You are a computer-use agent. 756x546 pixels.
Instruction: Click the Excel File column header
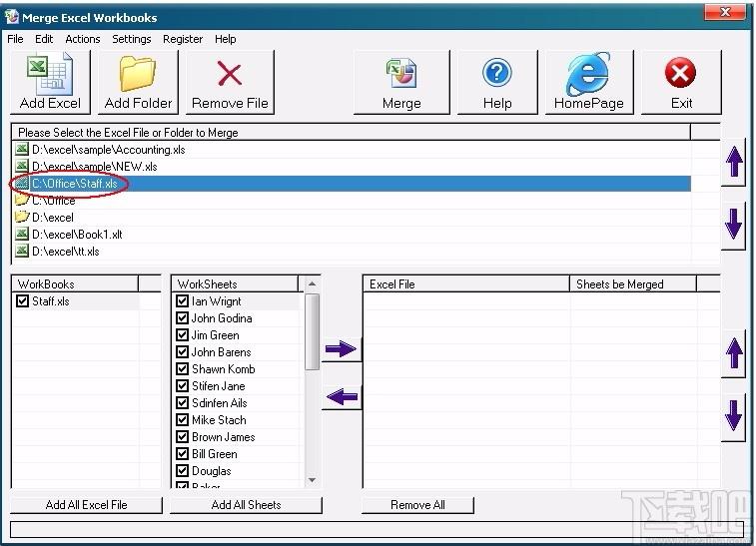pyautogui.click(x=466, y=283)
